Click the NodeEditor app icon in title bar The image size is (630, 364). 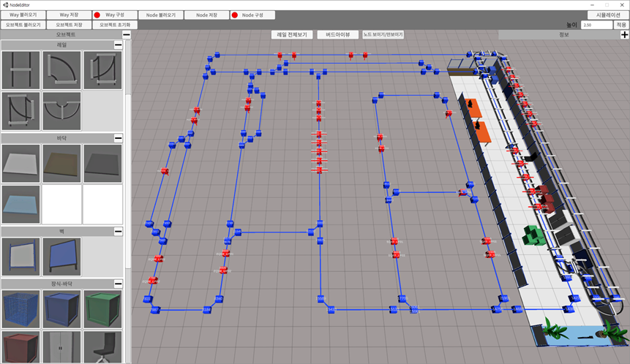tap(5, 5)
